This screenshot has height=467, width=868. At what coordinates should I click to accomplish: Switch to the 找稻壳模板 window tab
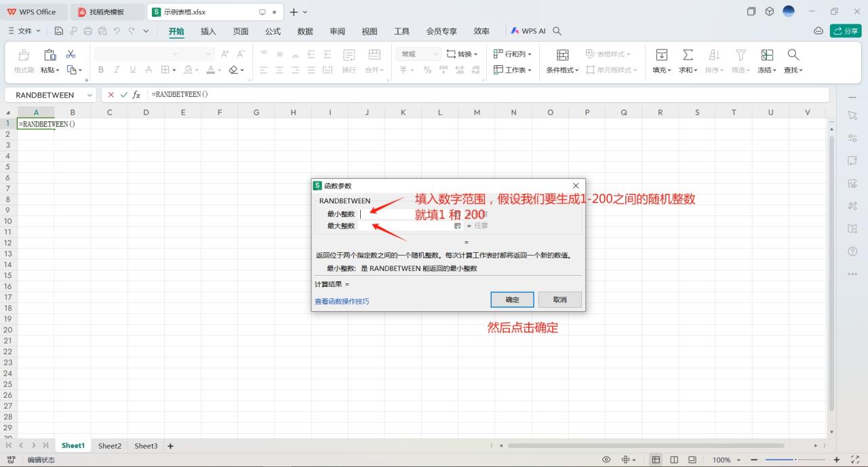(x=107, y=12)
